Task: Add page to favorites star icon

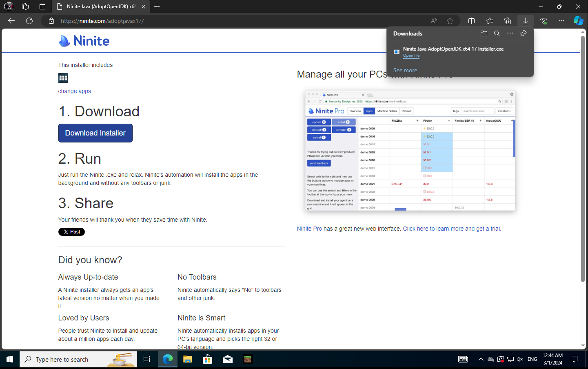Action: point(450,21)
